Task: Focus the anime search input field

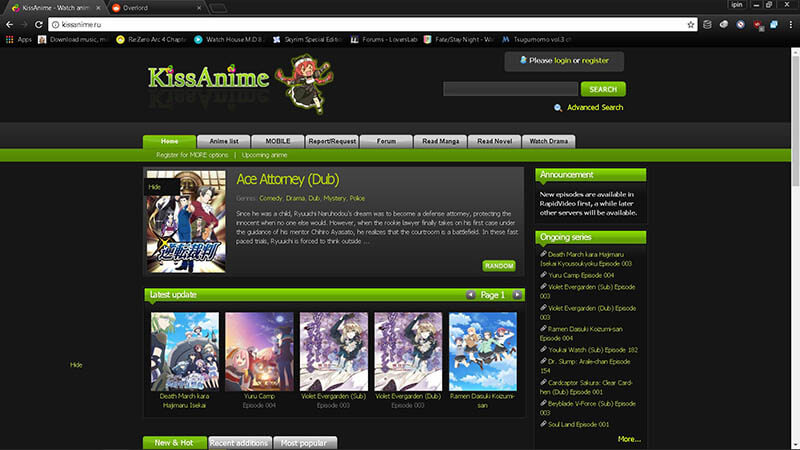Action: click(x=510, y=89)
